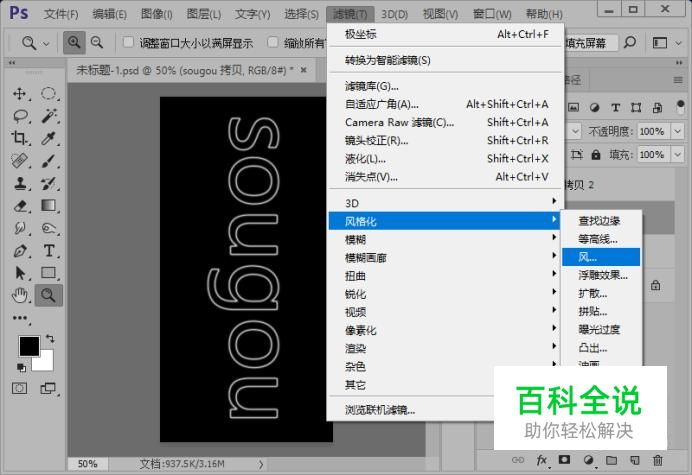Select the Healing Brush tool

[19, 161]
